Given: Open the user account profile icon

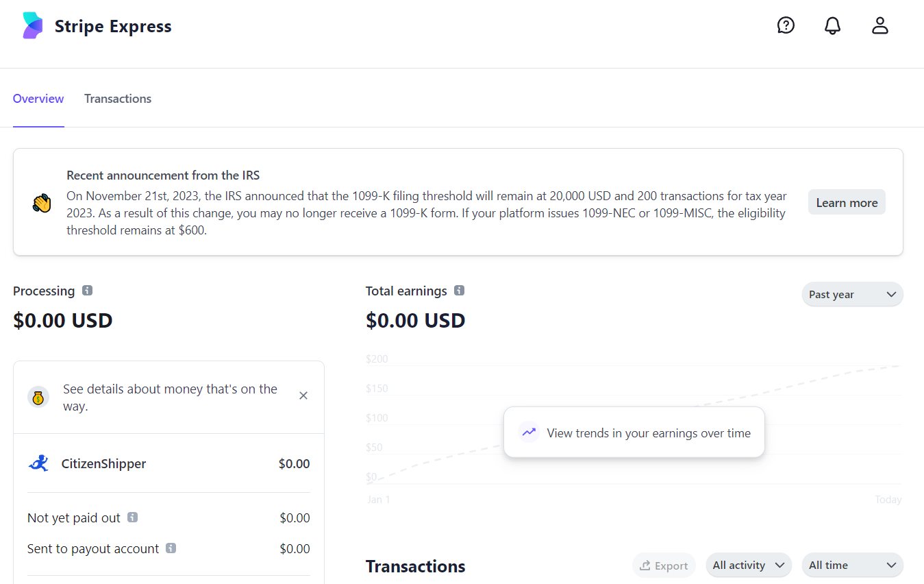Looking at the screenshot, I should 879,26.
